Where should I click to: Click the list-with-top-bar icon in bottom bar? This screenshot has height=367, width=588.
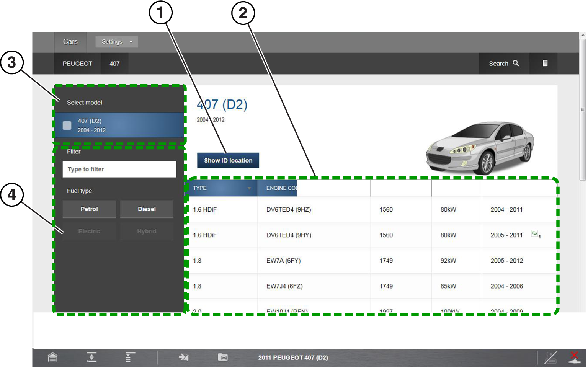tap(130, 357)
